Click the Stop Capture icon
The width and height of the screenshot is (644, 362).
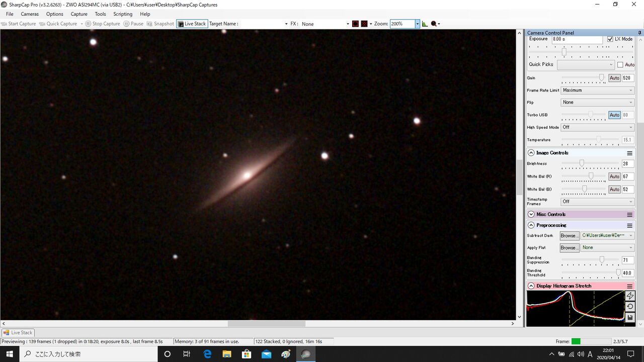point(88,24)
